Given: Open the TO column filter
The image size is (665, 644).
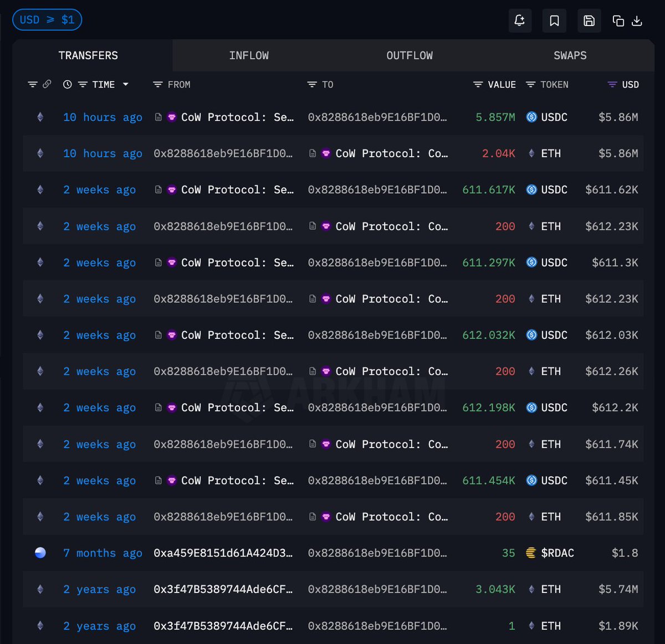Looking at the screenshot, I should [312, 85].
